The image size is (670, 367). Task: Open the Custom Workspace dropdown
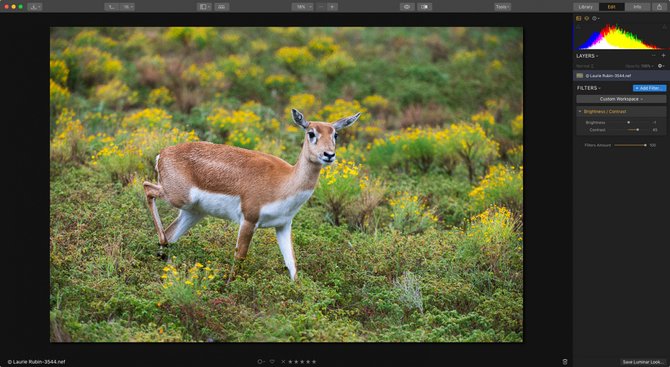621,99
